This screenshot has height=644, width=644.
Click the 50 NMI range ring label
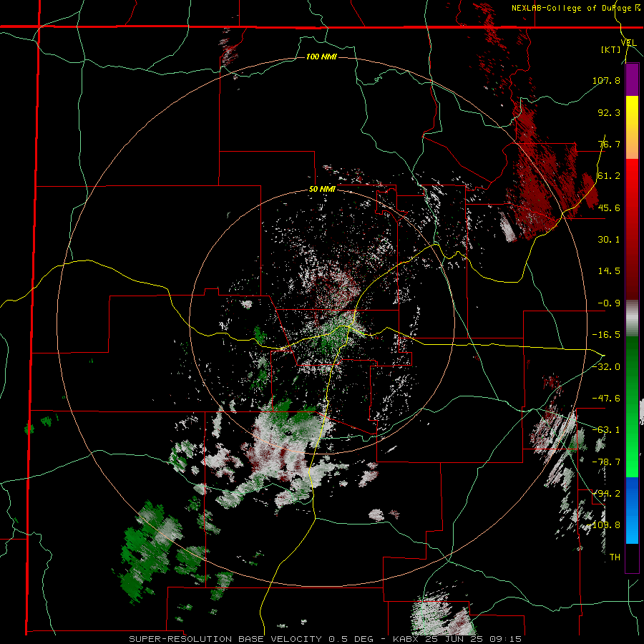[322, 190]
